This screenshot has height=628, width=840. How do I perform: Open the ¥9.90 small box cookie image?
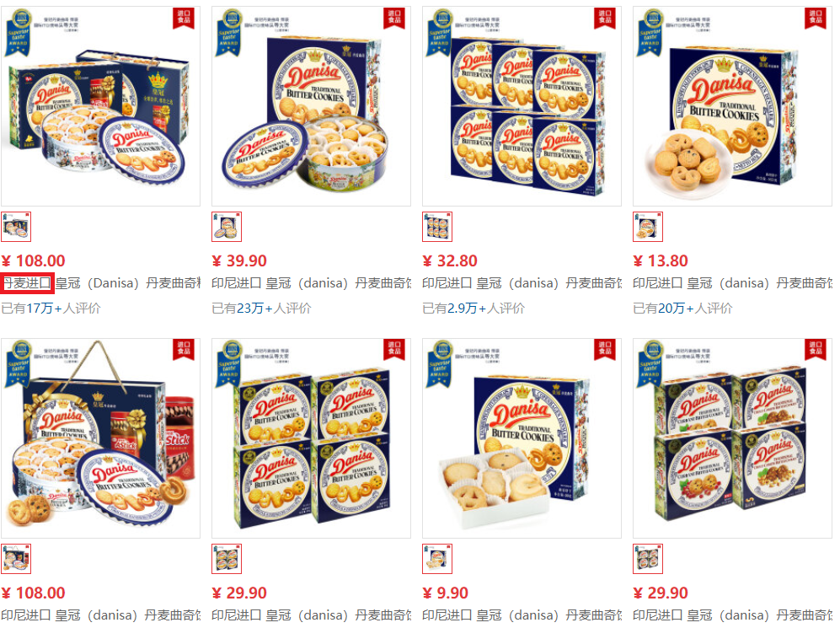522,438
